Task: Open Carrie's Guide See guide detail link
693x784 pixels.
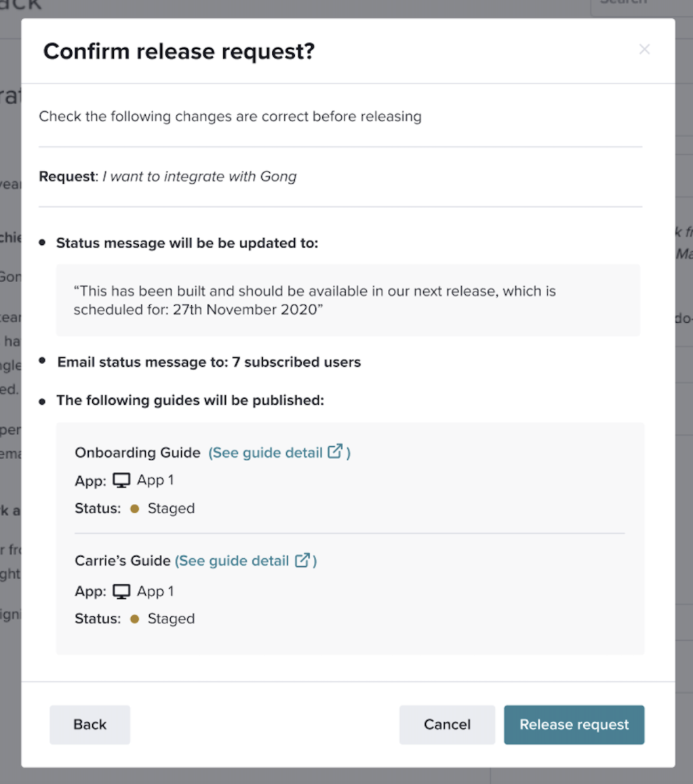Action: pyautogui.click(x=245, y=561)
